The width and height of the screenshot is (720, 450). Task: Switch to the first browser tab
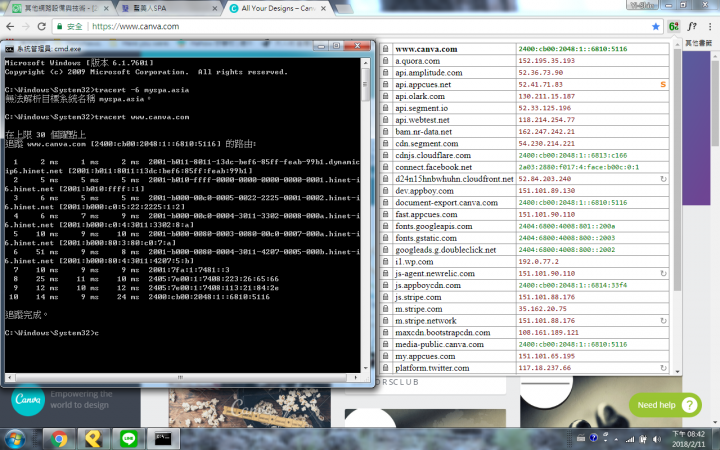point(61,8)
